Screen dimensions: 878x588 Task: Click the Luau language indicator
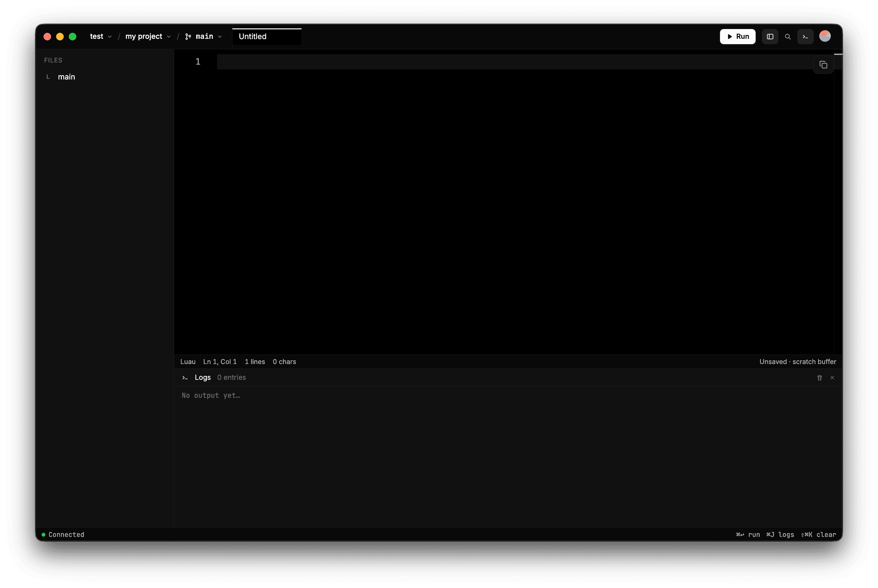(188, 362)
